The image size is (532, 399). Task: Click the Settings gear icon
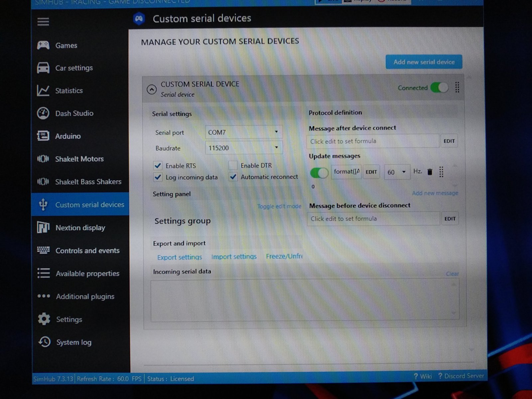point(44,319)
